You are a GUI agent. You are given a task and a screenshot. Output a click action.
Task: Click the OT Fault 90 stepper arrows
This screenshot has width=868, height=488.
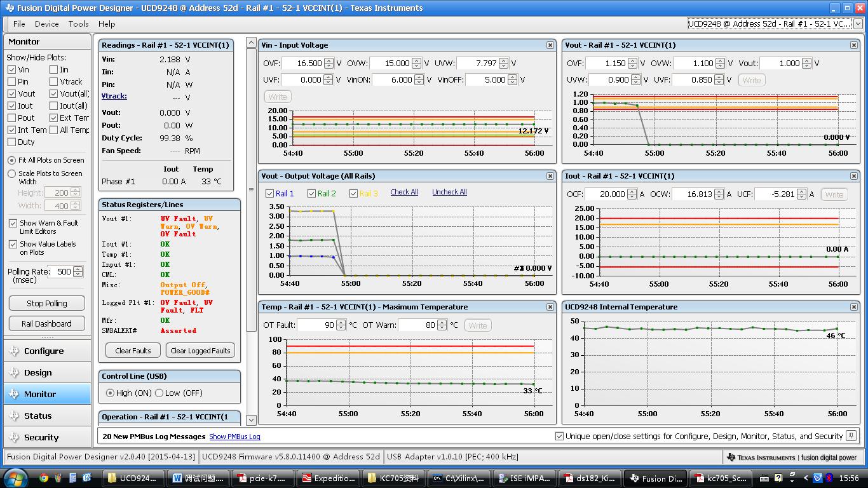[341, 325]
